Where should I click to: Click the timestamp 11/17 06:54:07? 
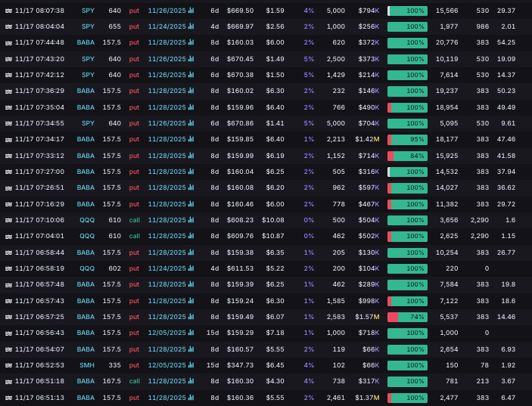(39, 349)
